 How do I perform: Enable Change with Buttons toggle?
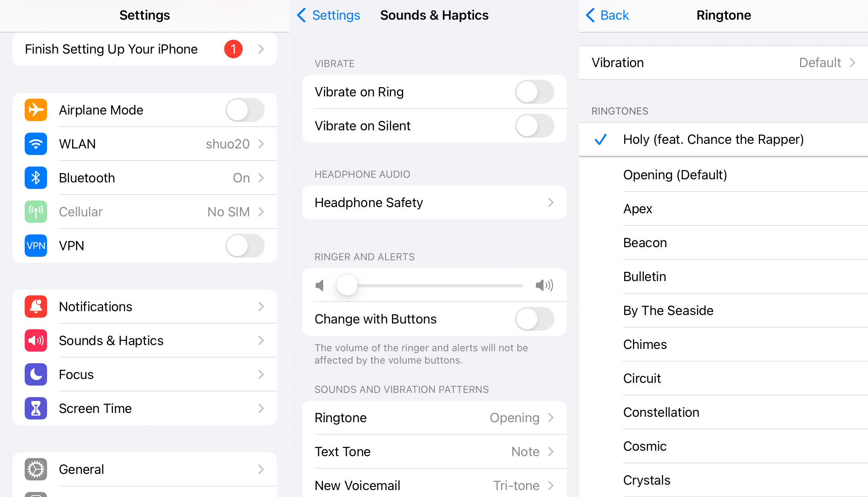click(x=534, y=318)
